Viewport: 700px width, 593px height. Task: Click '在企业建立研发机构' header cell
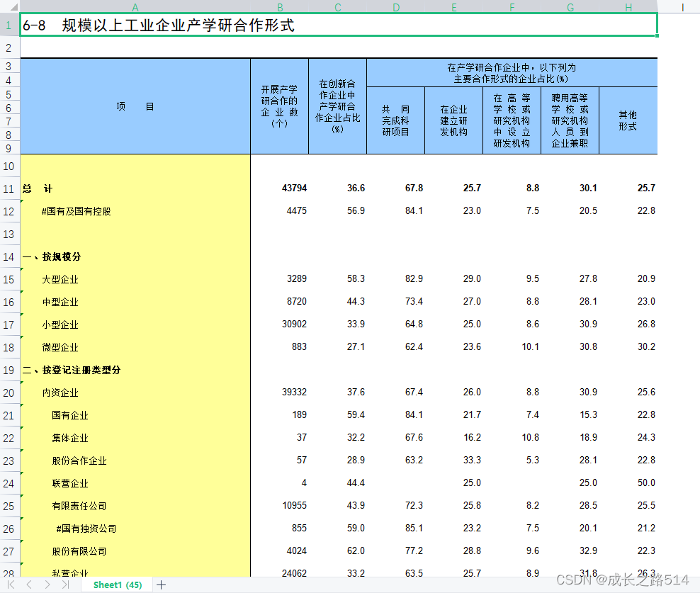pyautogui.click(x=453, y=120)
